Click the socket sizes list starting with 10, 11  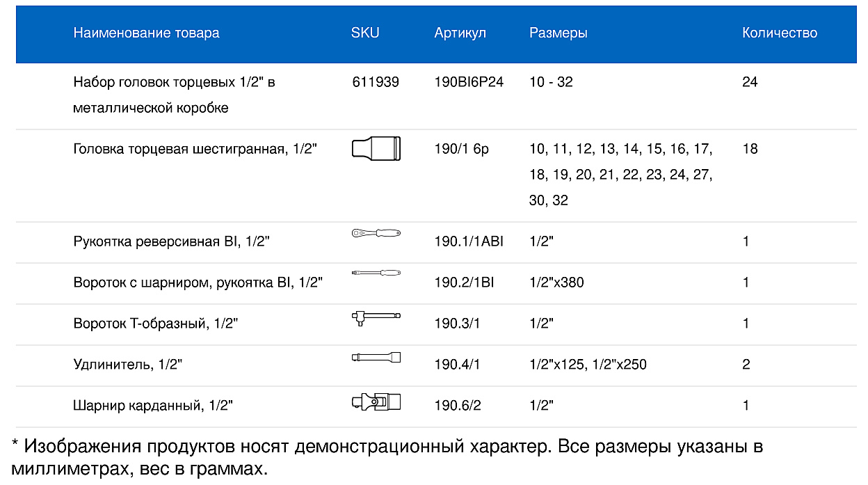pos(621,175)
